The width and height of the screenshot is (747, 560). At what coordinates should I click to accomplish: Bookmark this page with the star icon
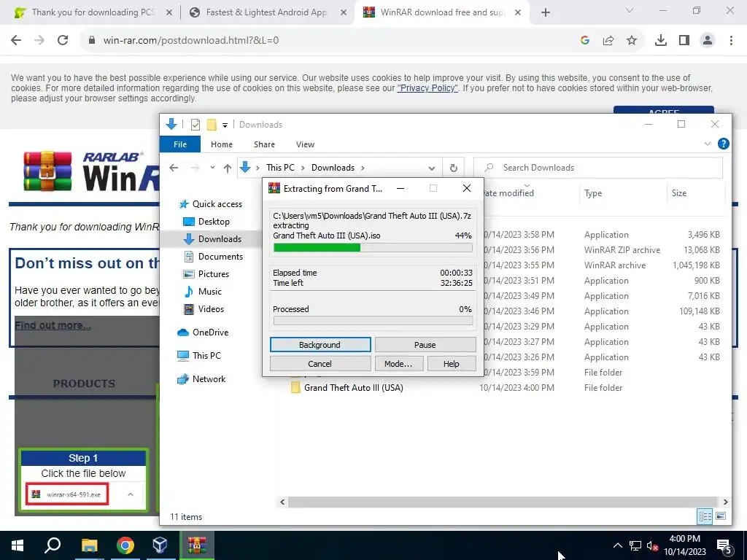pos(632,41)
